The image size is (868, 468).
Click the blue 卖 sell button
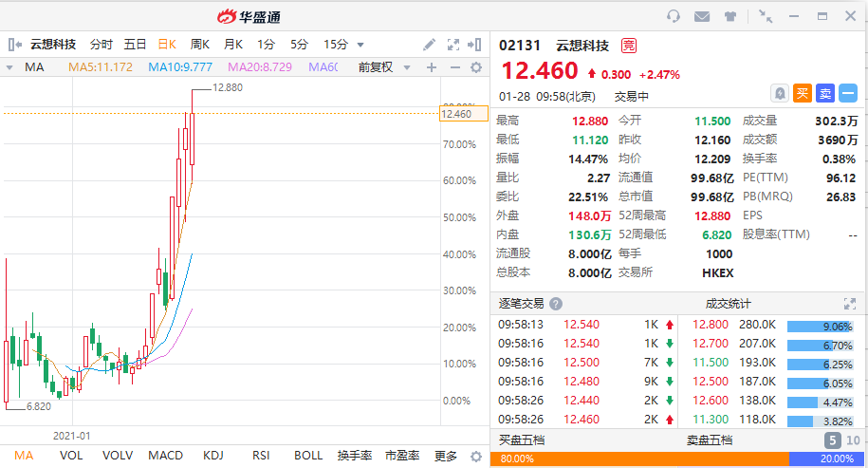[825, 93]
